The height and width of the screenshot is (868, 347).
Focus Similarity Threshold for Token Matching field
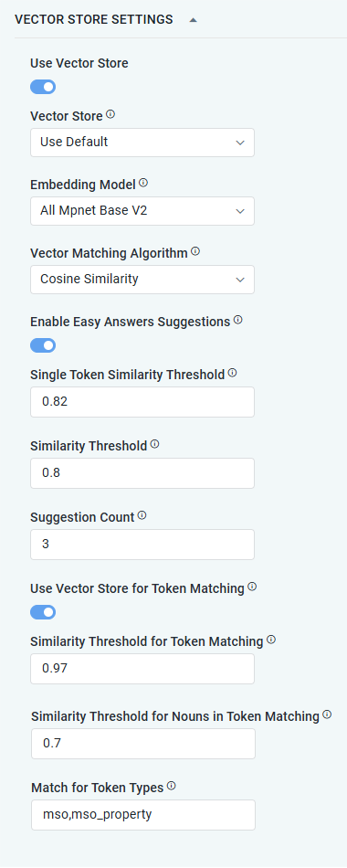142,669
